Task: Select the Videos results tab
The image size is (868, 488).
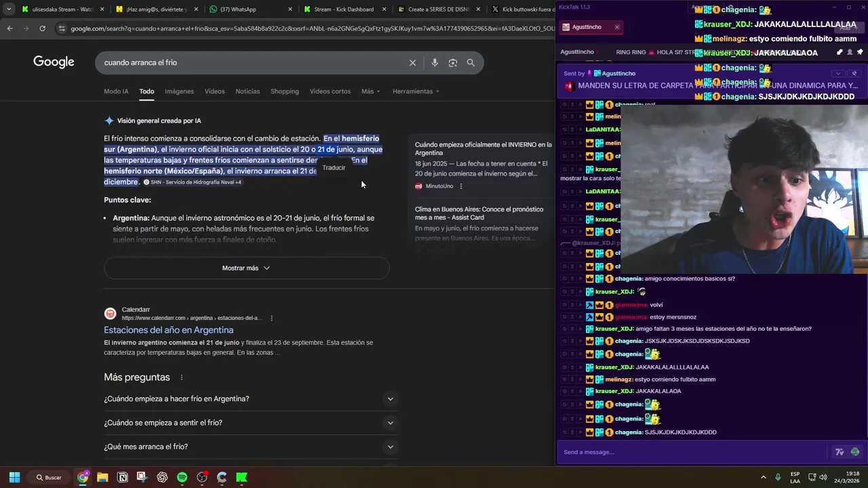Action: [214, 91]
